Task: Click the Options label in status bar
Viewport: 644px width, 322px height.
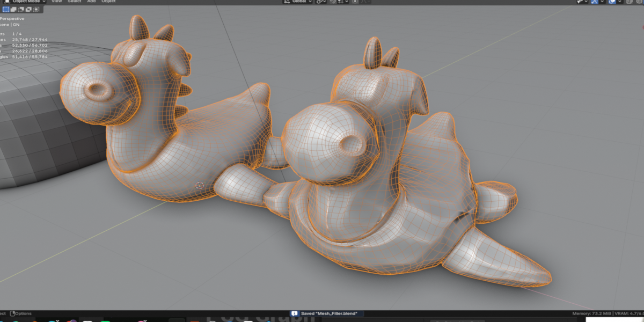Action: coord(23,313)
